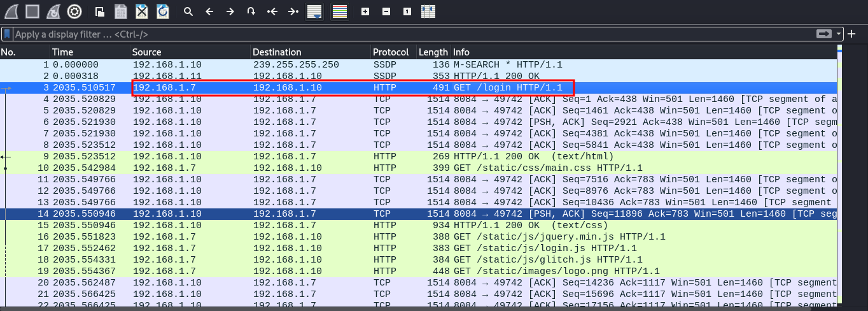Image resolution: width=868 pixels, height=311 pixels.
Task: Sort by the Destination column header
Action: pos(311,52)
